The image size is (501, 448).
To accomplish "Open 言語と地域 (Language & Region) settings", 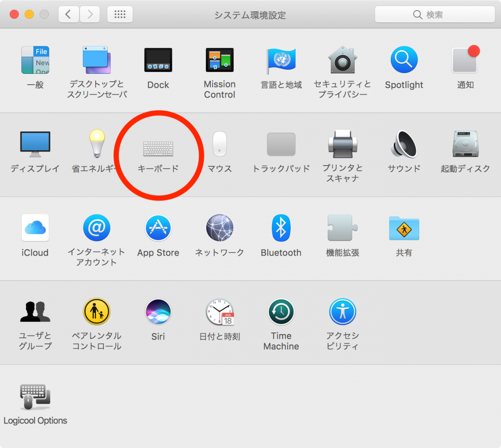I will pos(281,60).
